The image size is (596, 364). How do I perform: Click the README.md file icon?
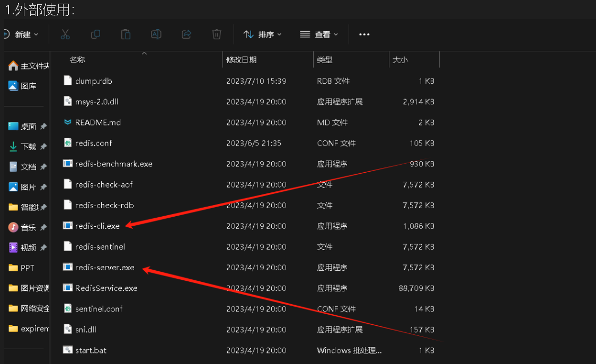(68, 122)
